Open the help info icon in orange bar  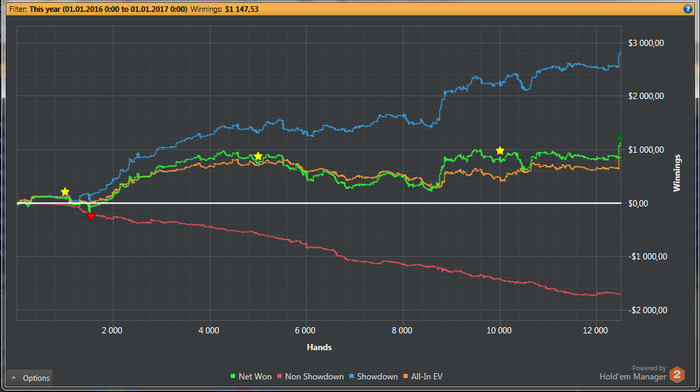pos(688,9)
